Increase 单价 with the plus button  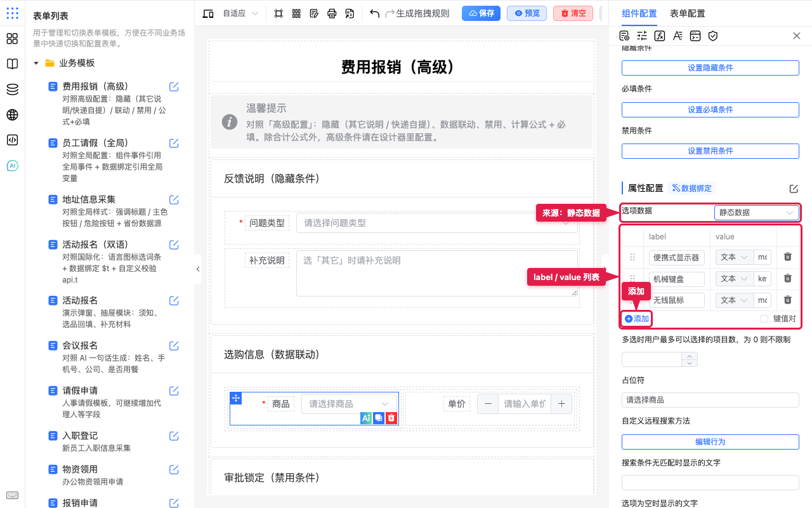pos(561,404)
